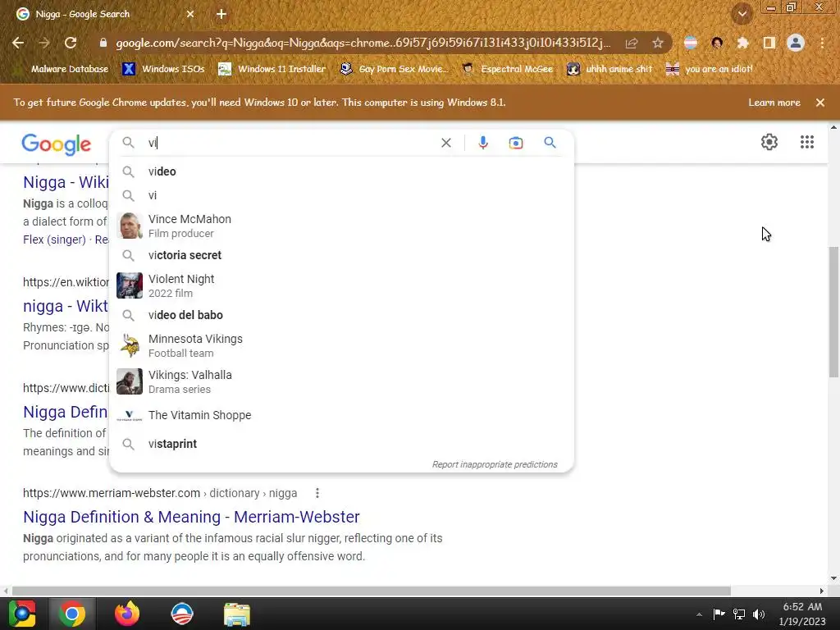Image resolution: width=840 pixels, height=630 pixels.
Task: Open the Merriam-Webster result title
Action: click(191, 517)
